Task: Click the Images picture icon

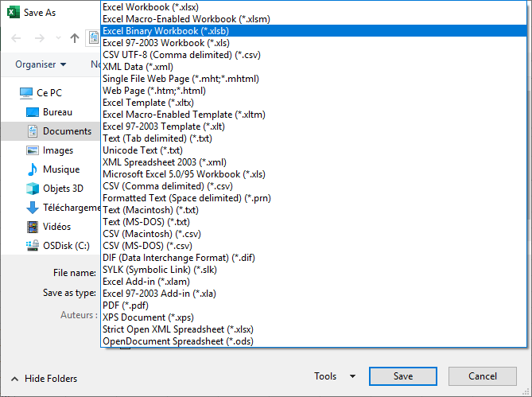Action: click(x=33, y=150)
